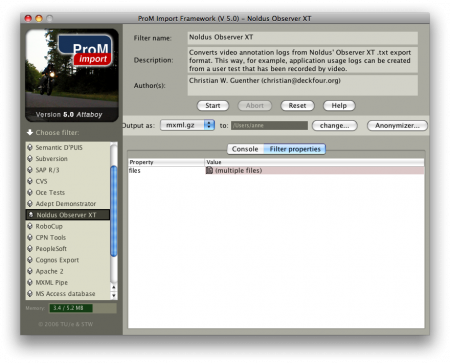Viewport: 450px width, 363px height.
Task: Pick the PeopleSoft filter
Action: [68, 249]
